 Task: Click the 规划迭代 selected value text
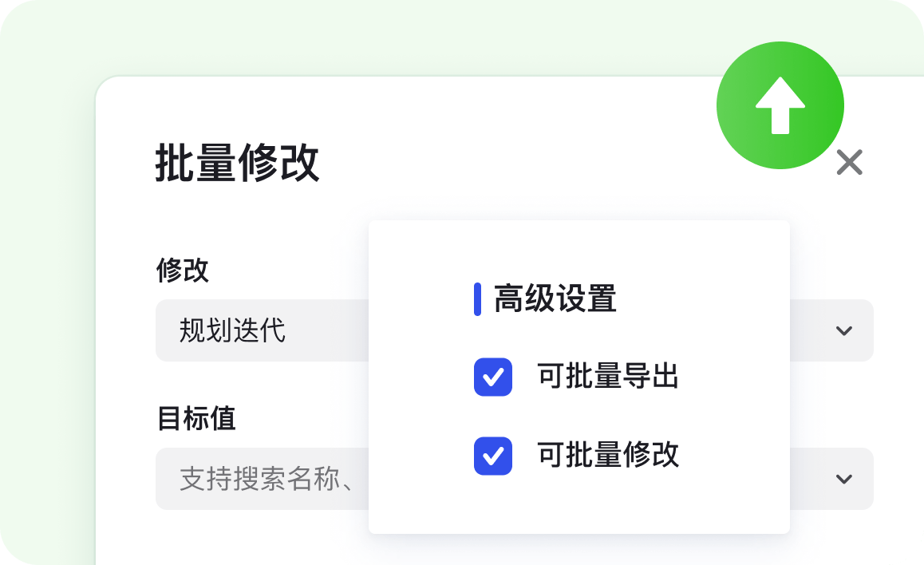(x=232, y=330)
